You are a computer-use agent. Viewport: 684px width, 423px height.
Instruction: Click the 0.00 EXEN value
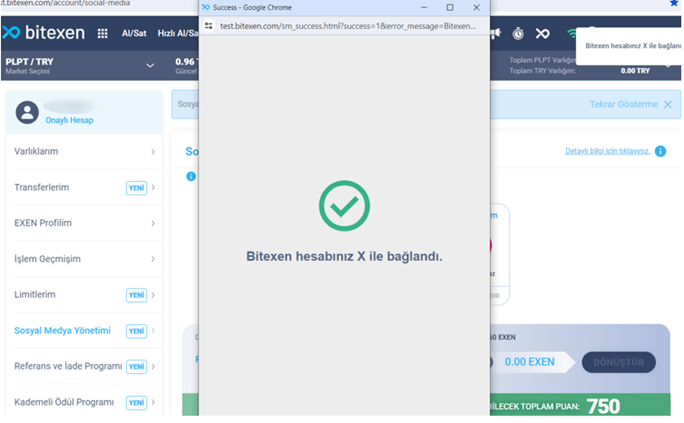(x=530, y=362)
